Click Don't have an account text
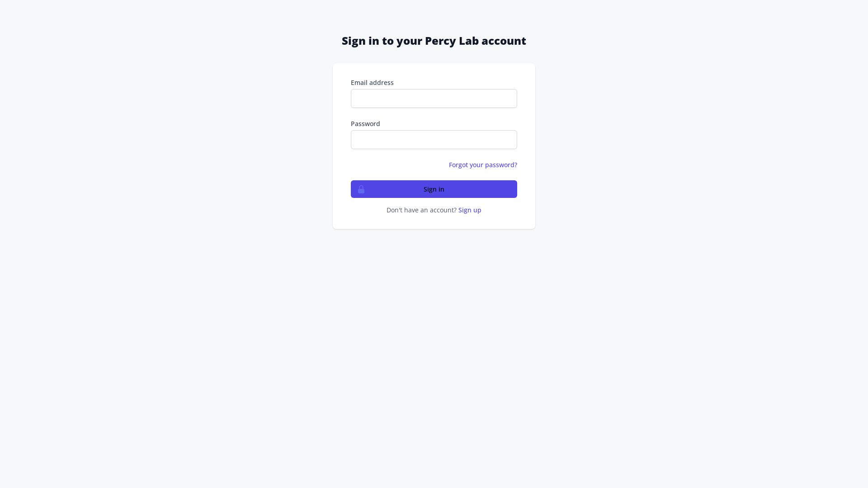 [x=421, y=210]
